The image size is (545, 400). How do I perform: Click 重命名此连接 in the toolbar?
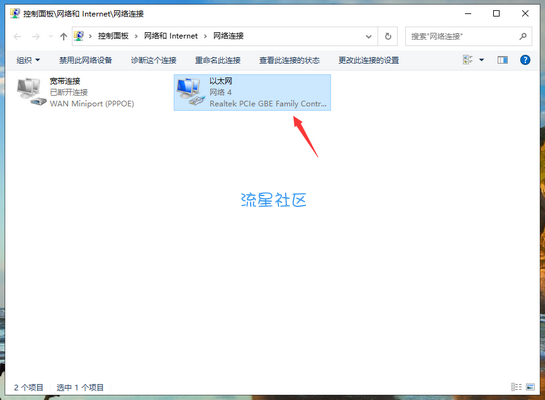[218, 60]
